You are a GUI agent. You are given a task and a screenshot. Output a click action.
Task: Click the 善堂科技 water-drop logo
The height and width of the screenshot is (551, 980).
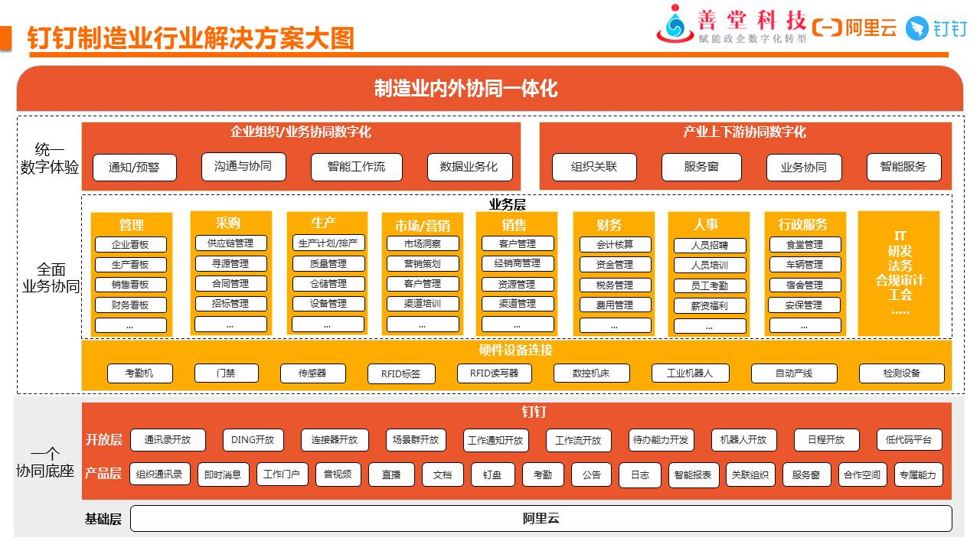tap(675, 24)
